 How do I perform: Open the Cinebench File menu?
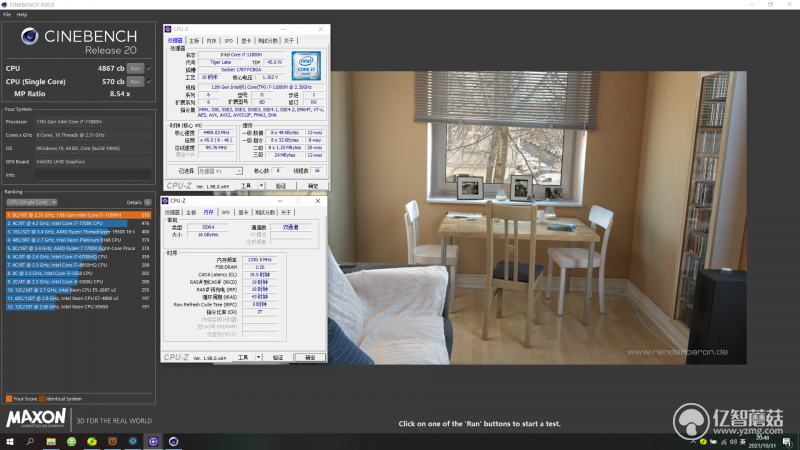click(x=7, y=15)
